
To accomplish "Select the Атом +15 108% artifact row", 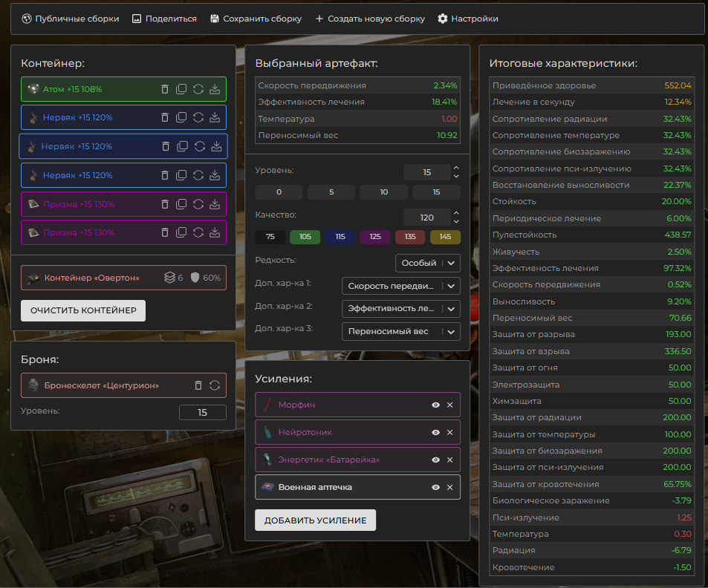I will coord(123,89).
